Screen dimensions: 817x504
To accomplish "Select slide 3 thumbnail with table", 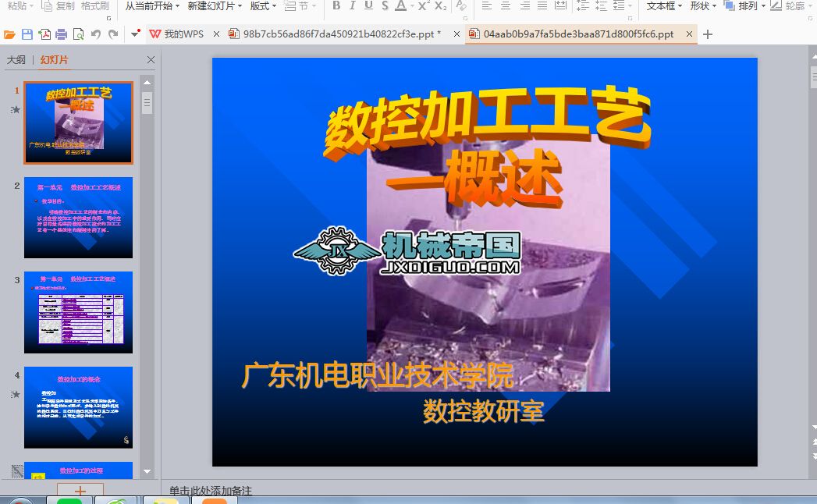I will (78, 312).
